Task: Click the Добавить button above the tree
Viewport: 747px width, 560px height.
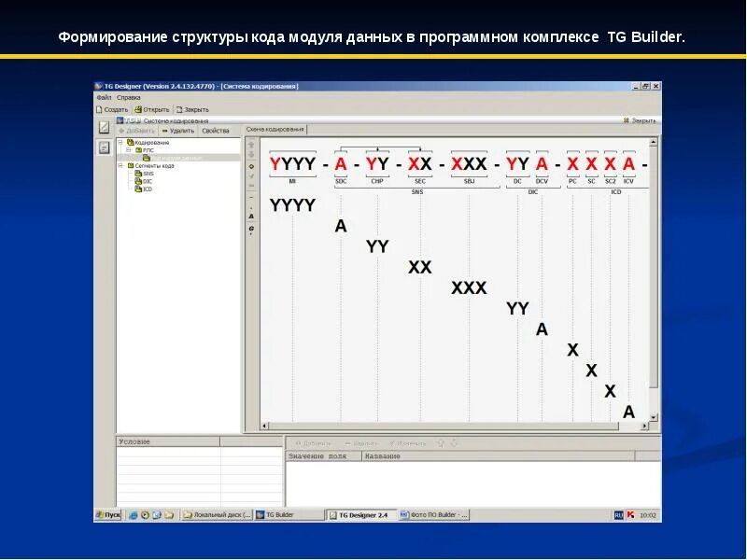Action: pos(136,131)
